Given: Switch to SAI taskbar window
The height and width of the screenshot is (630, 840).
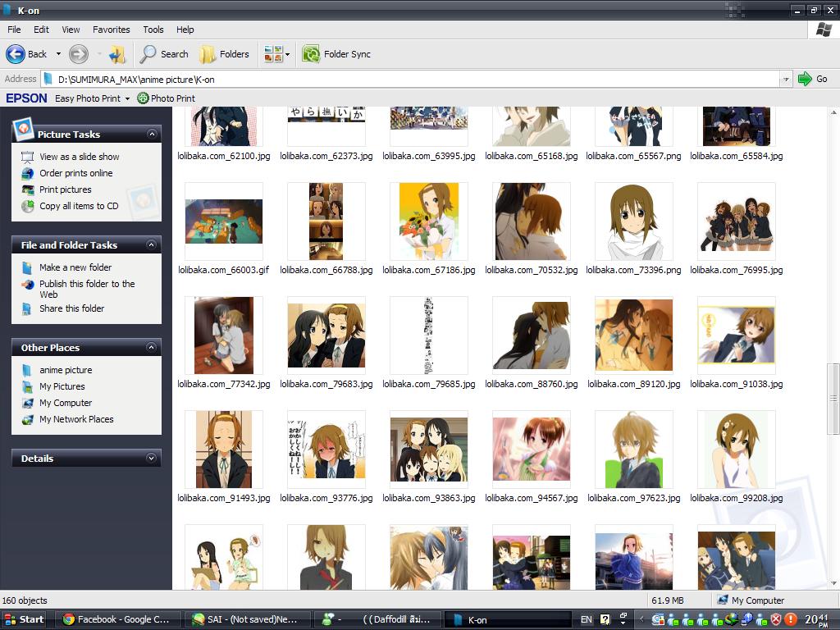Looking at the screenshot, I should tap(248, 619).
